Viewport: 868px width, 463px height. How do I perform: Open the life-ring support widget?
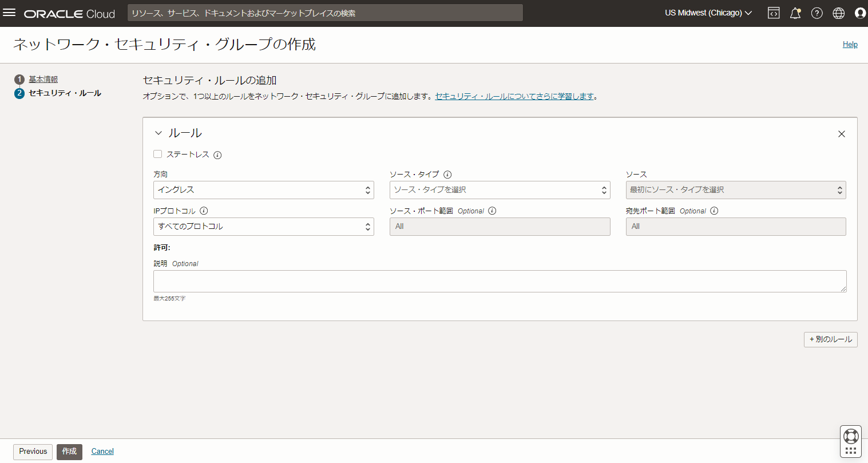coord(851,437)
